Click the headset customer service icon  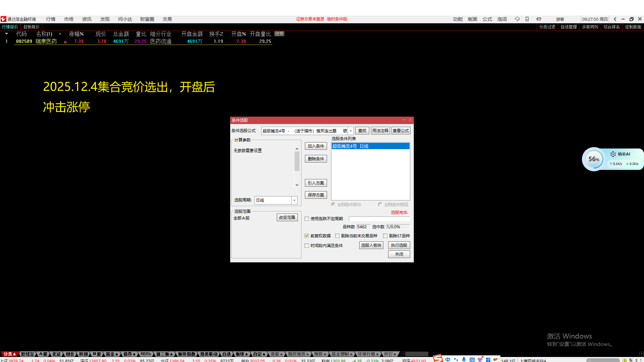[x=517, y=19]
